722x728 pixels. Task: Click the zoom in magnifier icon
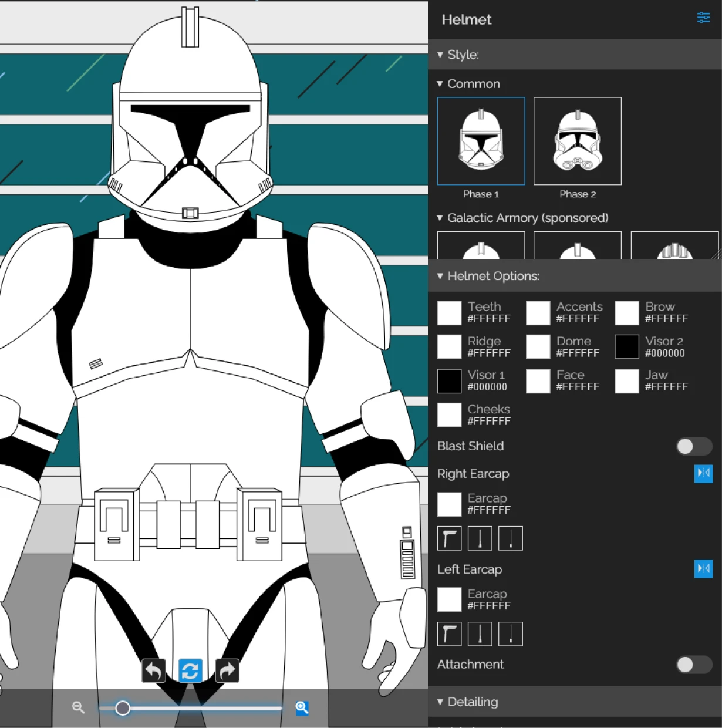302,707
